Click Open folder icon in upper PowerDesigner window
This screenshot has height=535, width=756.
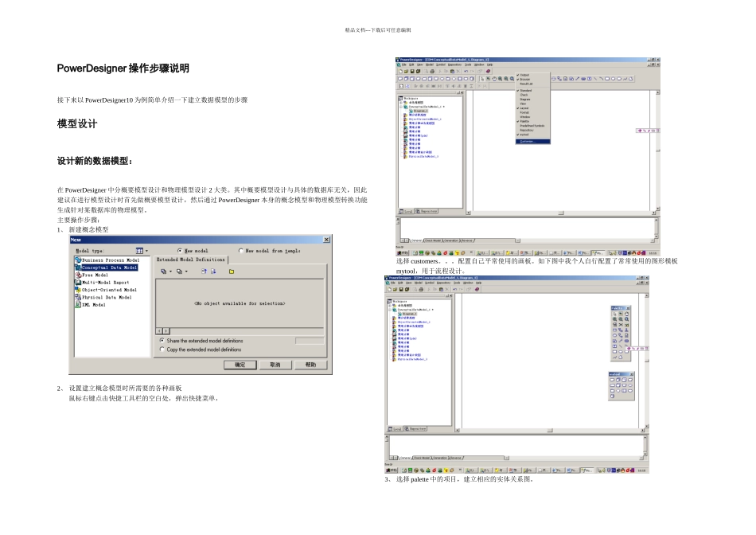click(x=407, y=71)
